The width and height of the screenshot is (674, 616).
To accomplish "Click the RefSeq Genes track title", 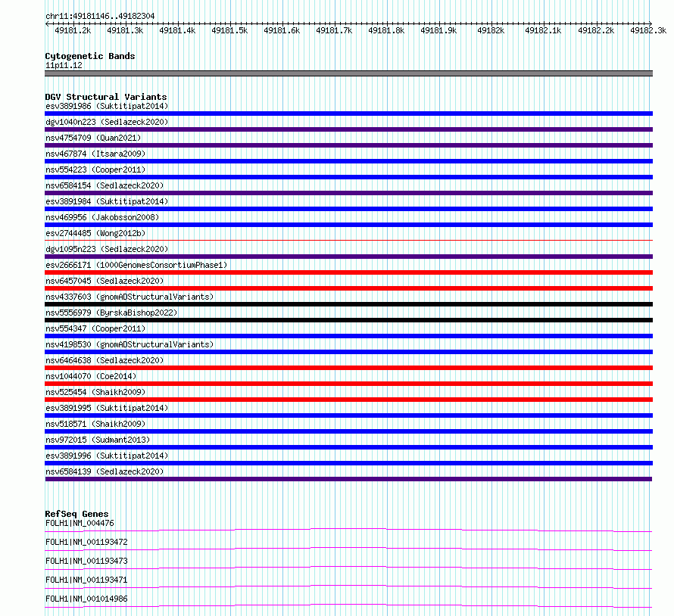I will click(x=76, y=514).
